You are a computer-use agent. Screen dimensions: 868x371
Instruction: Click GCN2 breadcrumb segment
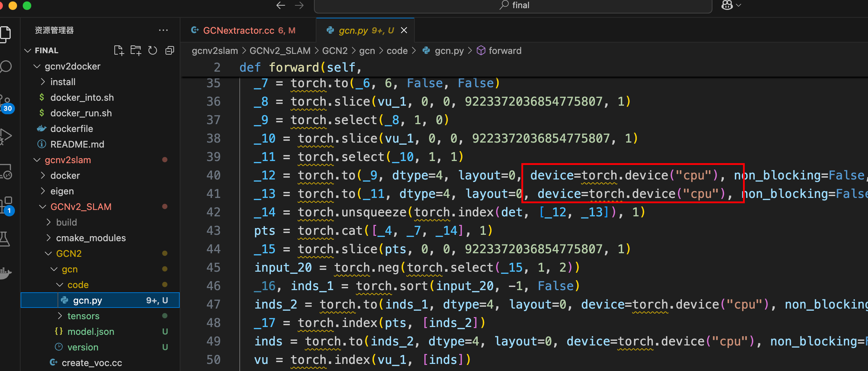(x=335, y=51)
